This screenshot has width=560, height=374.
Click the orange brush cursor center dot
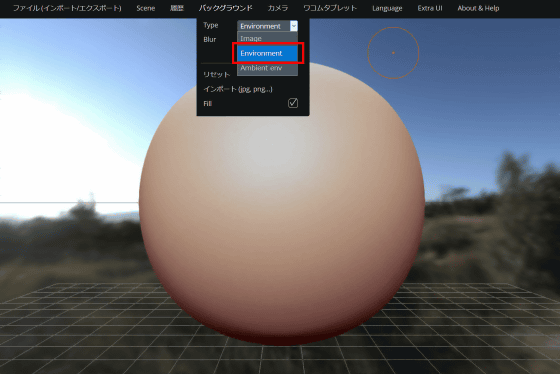click(393, 53)
